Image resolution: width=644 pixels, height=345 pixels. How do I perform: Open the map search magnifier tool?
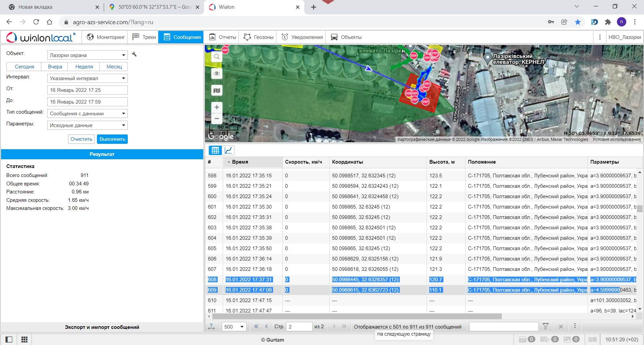pos(217,57)
